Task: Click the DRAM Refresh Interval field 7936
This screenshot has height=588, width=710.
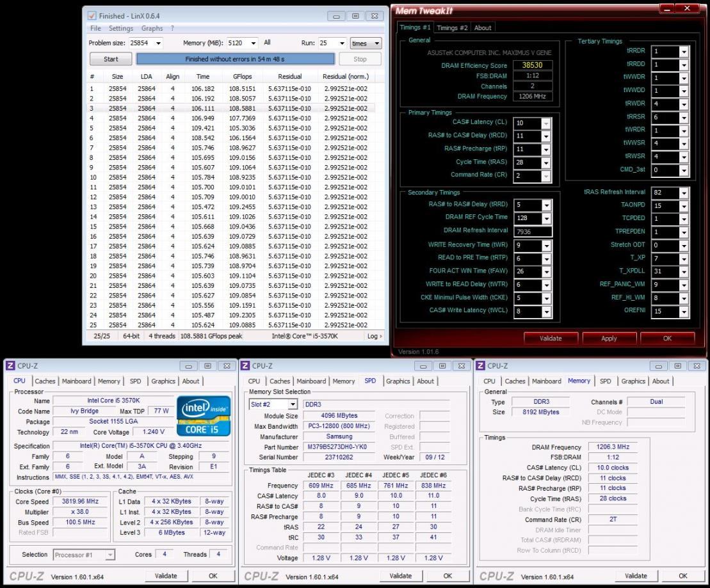Action: pyautogui.click(x=533, y=232)
